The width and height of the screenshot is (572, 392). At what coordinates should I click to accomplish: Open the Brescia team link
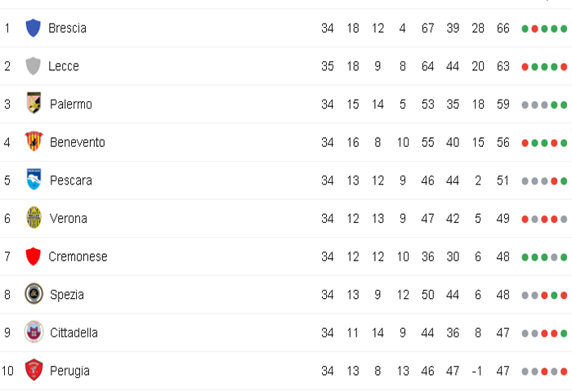68,28
